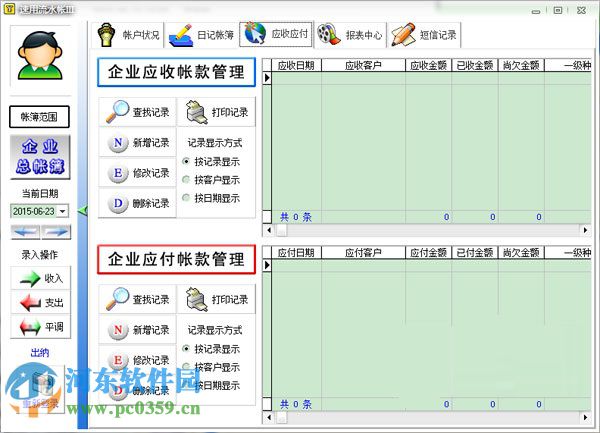The image size is (600, 433).
Task: Click the 支出 expense entry button
Action: click(x=41, y=303)
